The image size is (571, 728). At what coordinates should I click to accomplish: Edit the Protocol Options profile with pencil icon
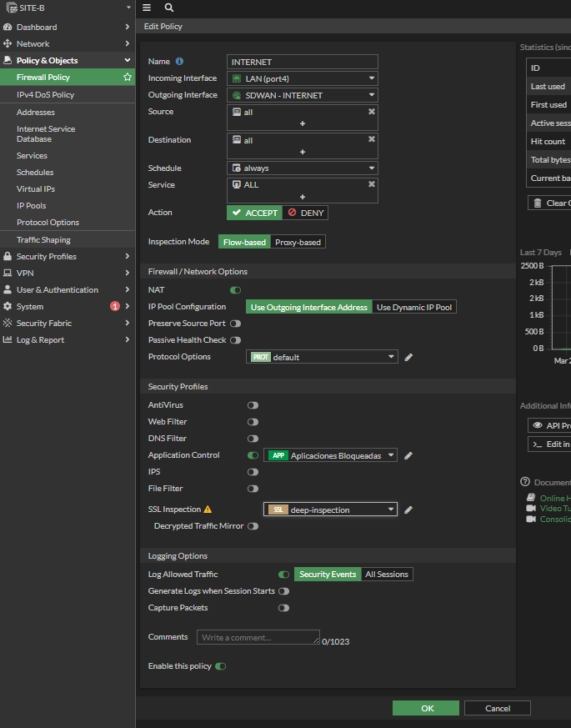click(x=408, y=357)
